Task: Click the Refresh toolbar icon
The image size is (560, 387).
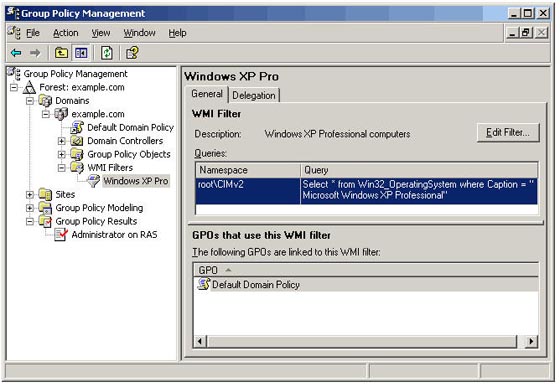Action: 106,53
